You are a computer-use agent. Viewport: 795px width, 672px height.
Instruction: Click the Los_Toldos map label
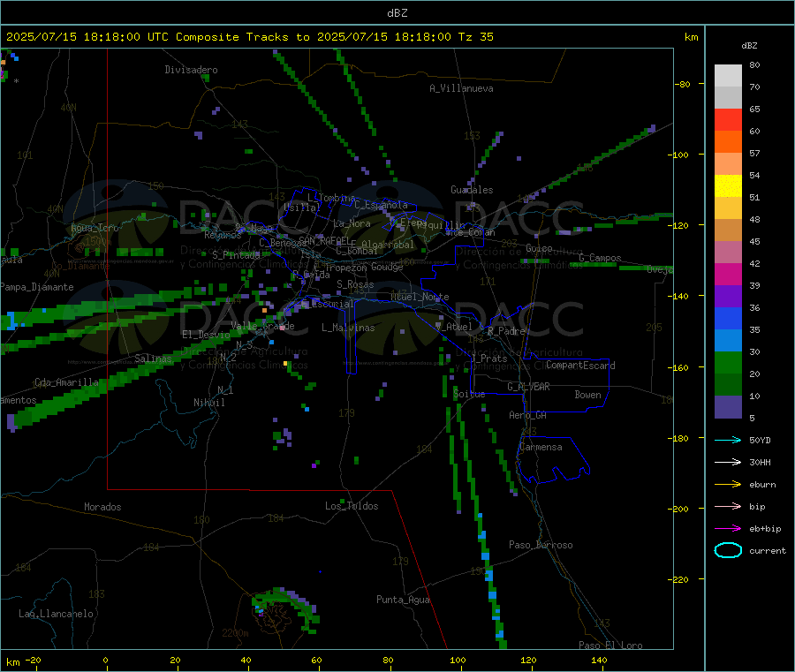pos(352,506)
